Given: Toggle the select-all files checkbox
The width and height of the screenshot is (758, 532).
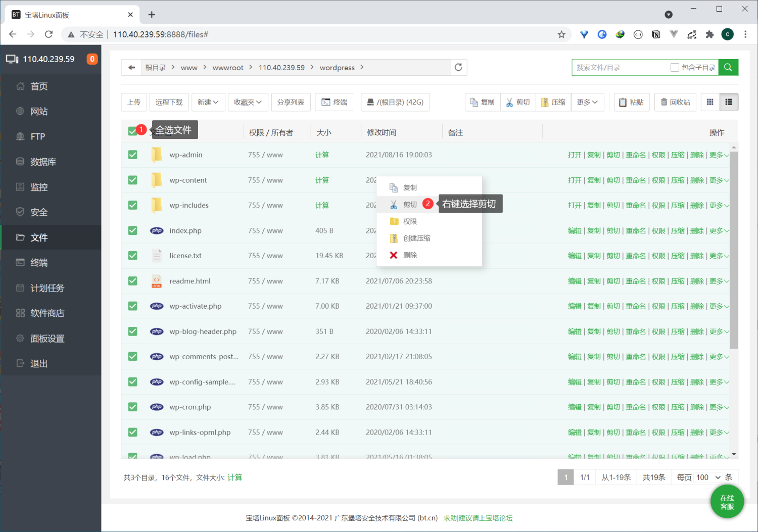Looking at the screenshot, I should pos(132,131).
